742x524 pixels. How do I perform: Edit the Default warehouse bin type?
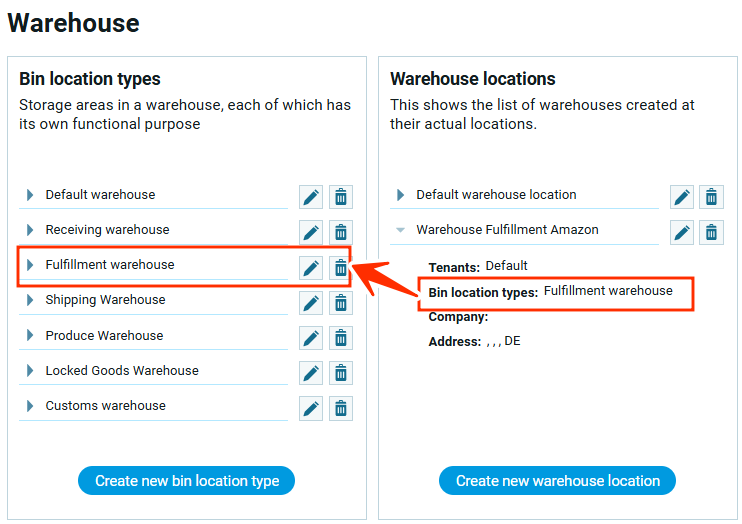(311, 197)
